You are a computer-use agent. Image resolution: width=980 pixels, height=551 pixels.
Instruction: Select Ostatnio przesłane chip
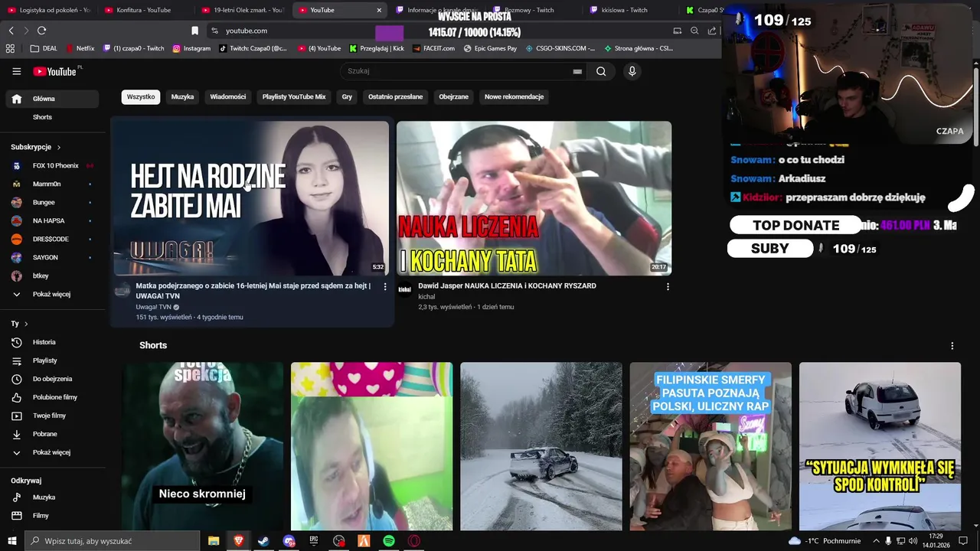coord(395,97)
